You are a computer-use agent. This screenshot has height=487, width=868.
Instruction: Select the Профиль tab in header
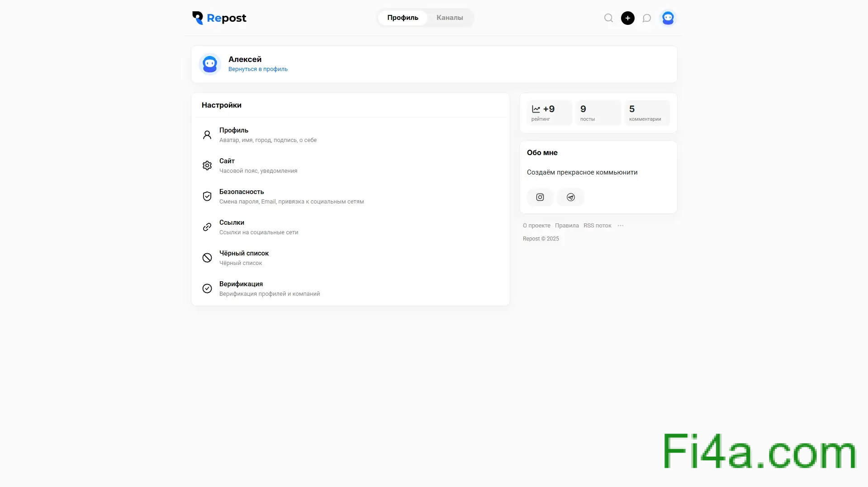tap(403, 18)
